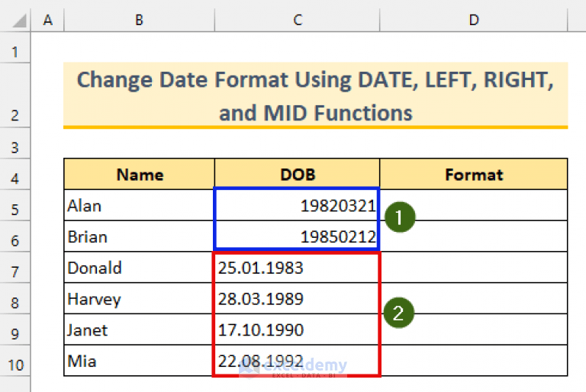
Task: Select column D header
Action: pyautogui.click(x=474, y=20)
